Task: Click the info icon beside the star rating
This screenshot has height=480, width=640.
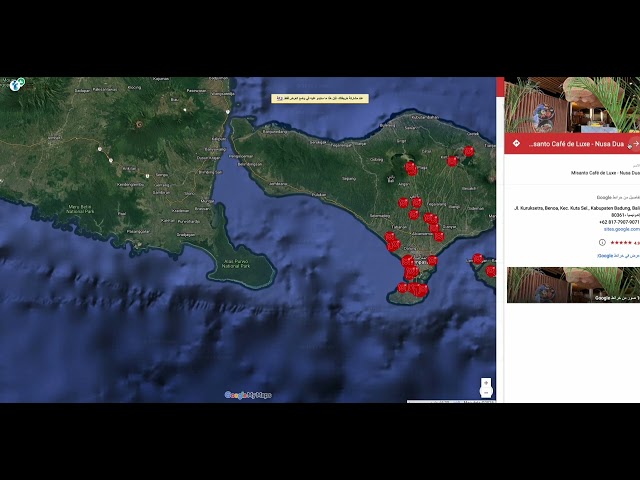Action: [x=602, y=242]
